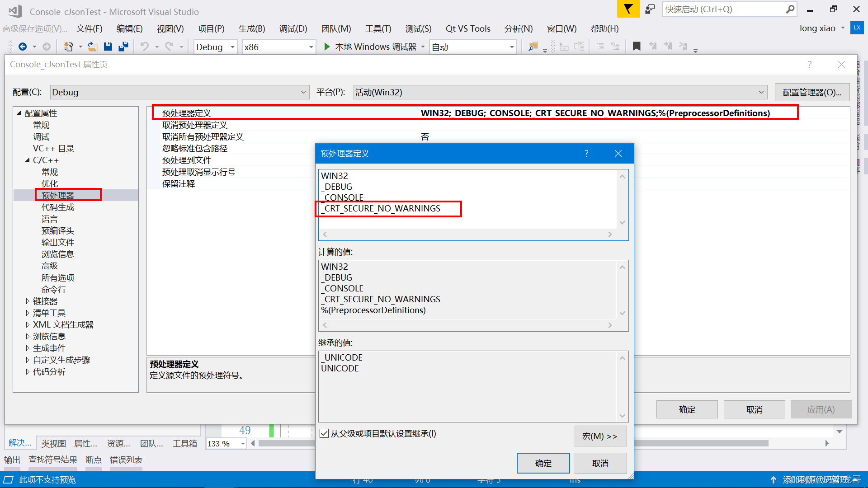868x488 pixels.
Task: Click the Navigate Backward arrow icon
Action: pos(22,47)
